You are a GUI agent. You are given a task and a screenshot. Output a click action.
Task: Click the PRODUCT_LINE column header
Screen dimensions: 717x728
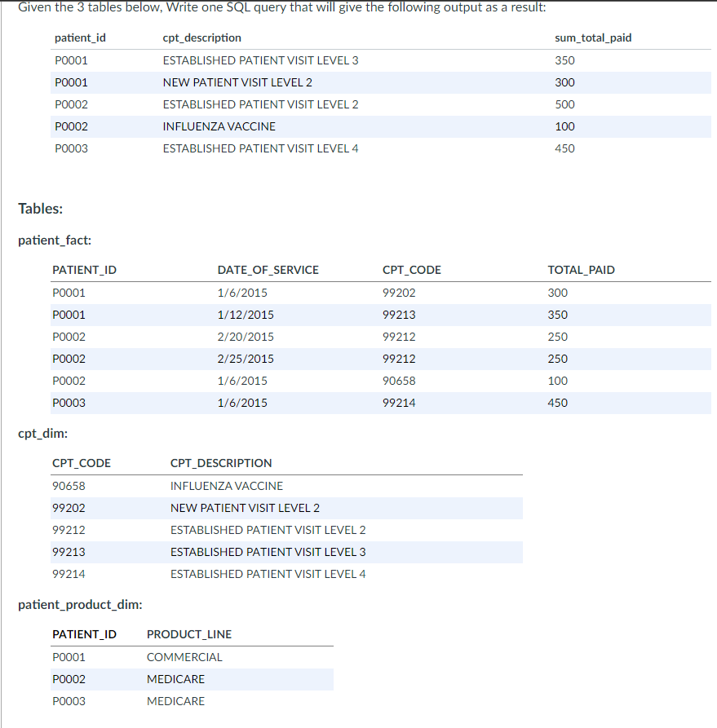tap(189, 635)
